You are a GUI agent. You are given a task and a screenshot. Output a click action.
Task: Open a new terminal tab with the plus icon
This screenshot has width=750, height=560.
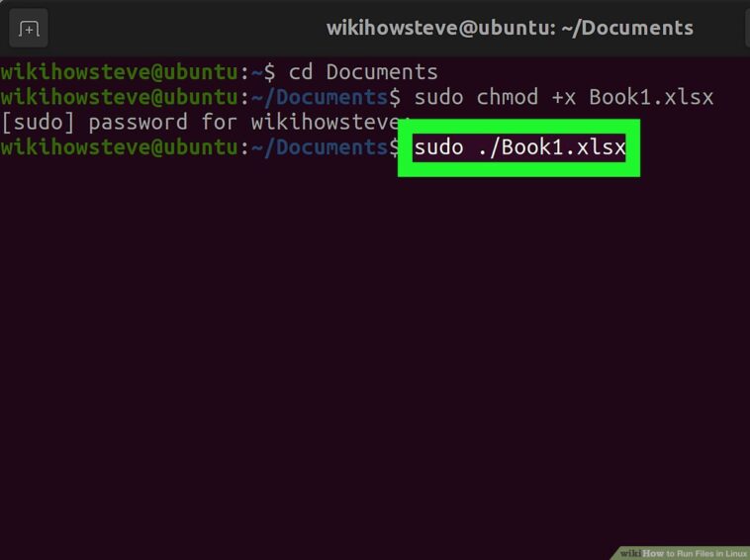pyautogui.click(x=29, y=29)
